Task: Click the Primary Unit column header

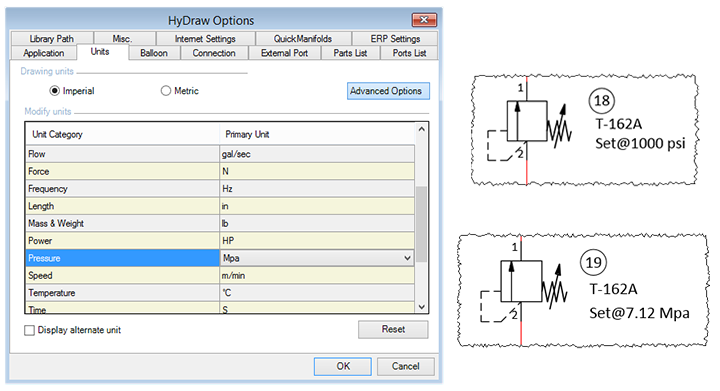Action: coord(317,134)
